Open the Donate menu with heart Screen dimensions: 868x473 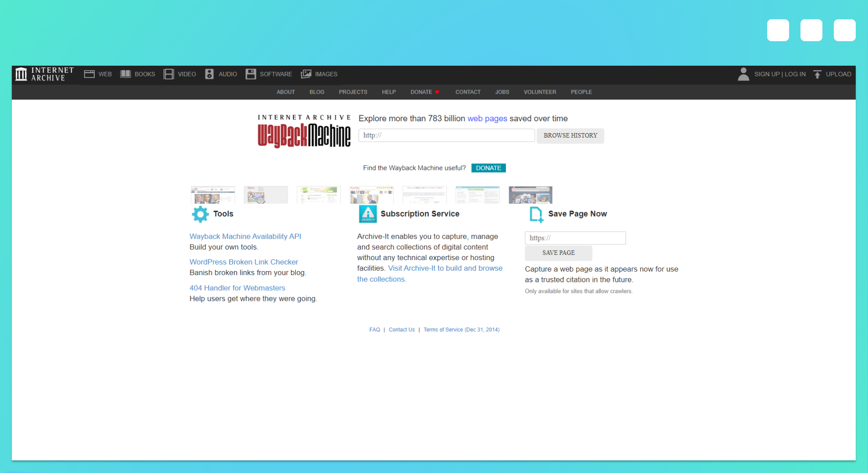[x=425, y=92]
